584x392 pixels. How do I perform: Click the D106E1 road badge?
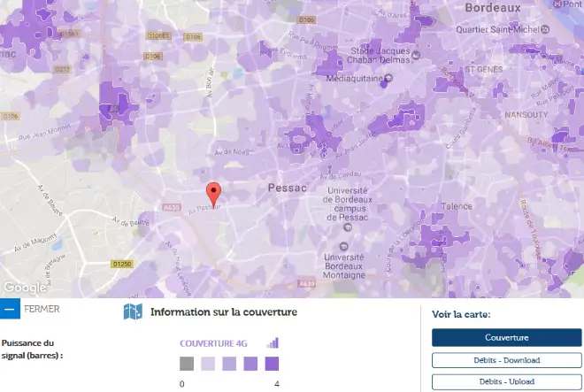pos(158,35)
